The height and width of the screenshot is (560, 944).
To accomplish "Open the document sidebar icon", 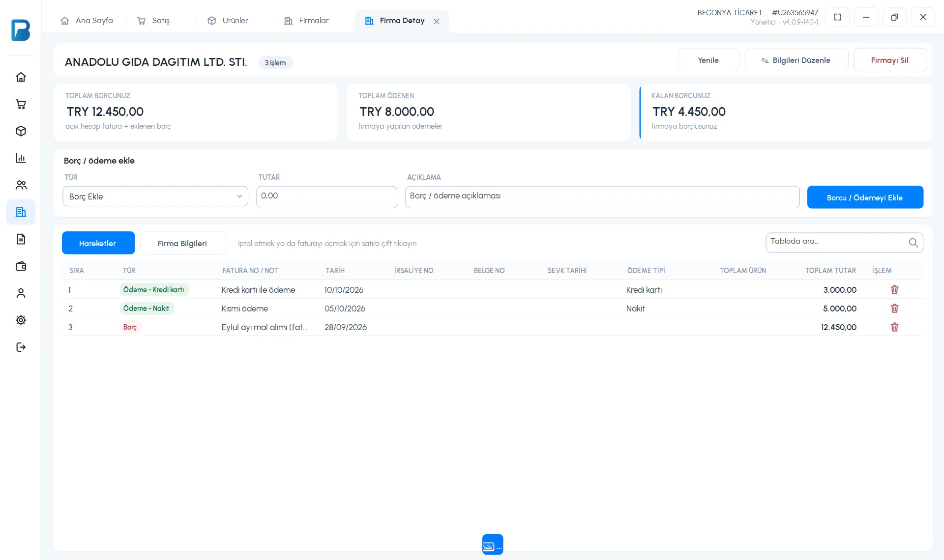I will coord(21,239).
